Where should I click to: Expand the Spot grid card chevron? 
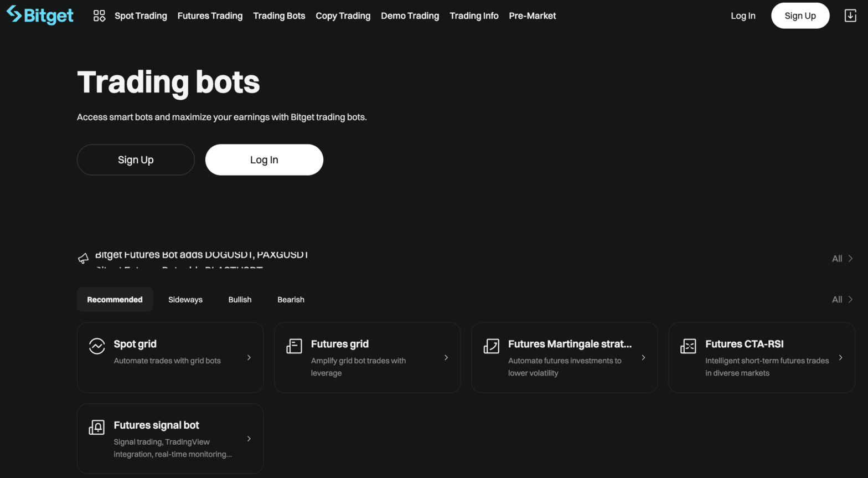point(249,358)
